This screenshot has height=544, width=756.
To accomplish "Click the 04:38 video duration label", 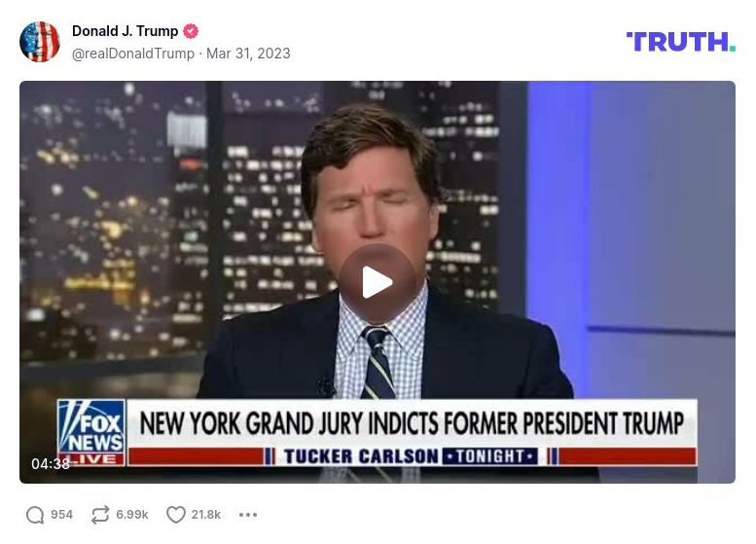I will [51, 464].
